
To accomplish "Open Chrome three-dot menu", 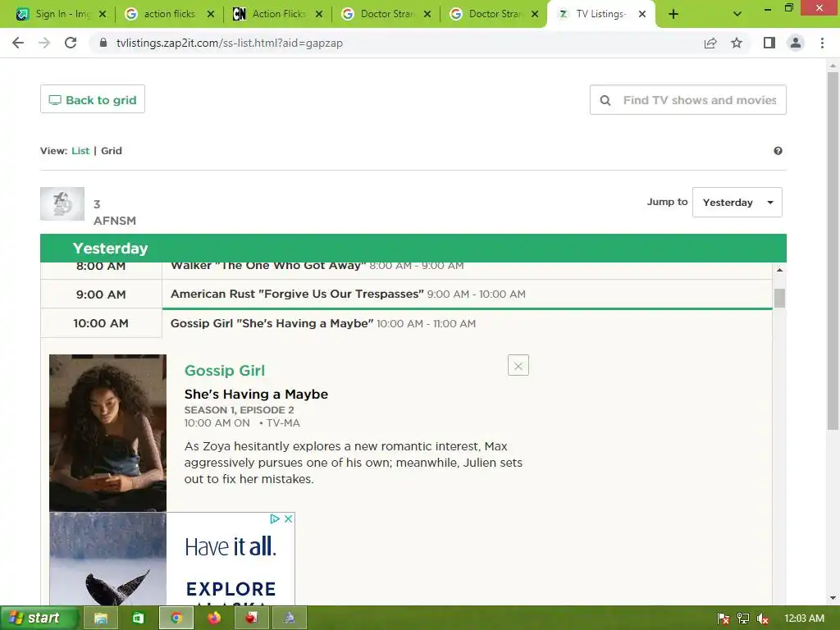I will (822, 43).
